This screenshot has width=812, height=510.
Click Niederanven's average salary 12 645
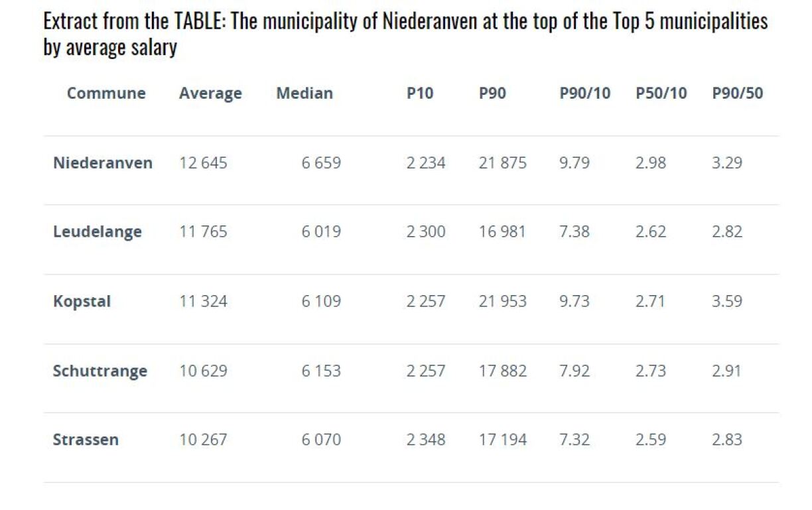click(203, 162)
